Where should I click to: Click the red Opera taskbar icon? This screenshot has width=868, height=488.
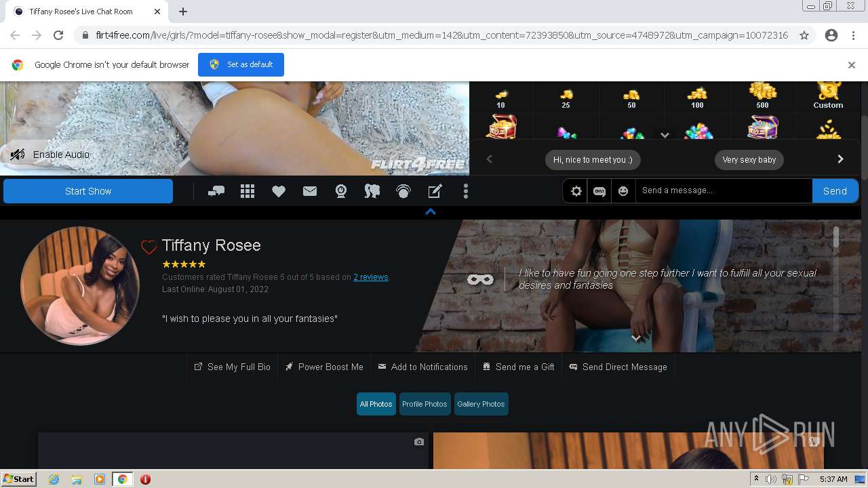point(145,479)
